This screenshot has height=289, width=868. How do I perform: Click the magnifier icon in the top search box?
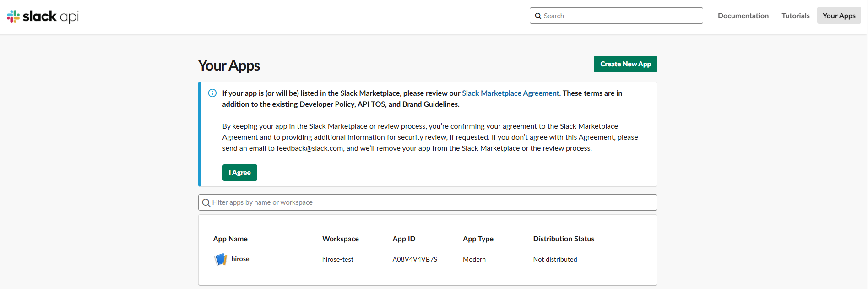538,16
